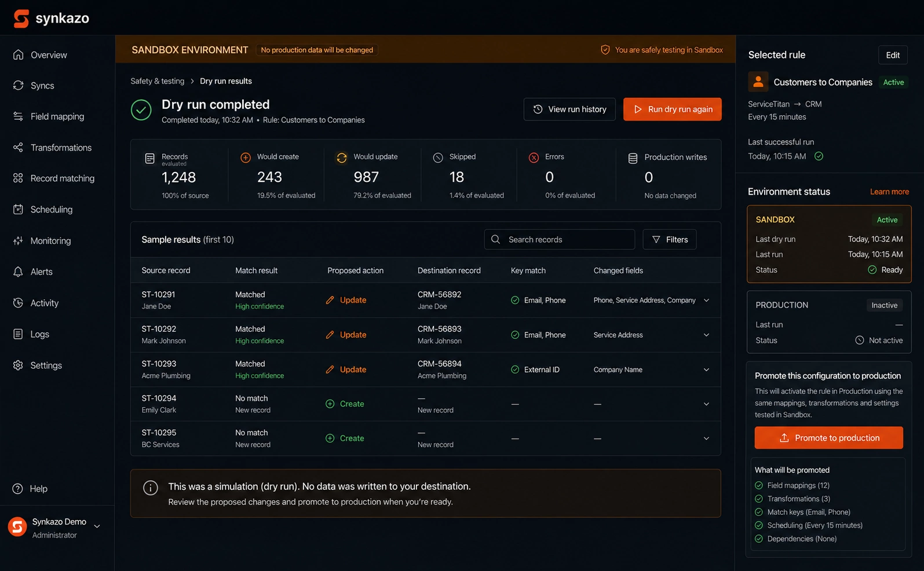924x571 pixels.
Task: Click the Customers to Companies rule avatar icon
Action: [x=758, y=82]
